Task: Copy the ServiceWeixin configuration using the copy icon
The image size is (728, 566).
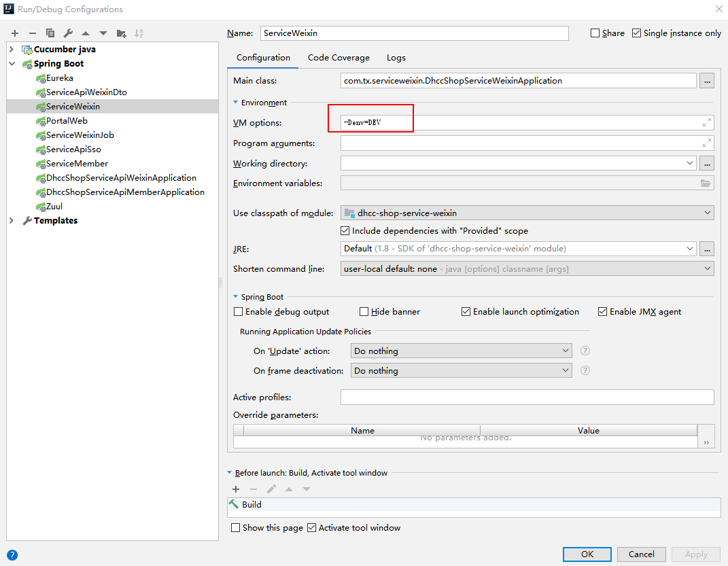Action: point(50,33)
